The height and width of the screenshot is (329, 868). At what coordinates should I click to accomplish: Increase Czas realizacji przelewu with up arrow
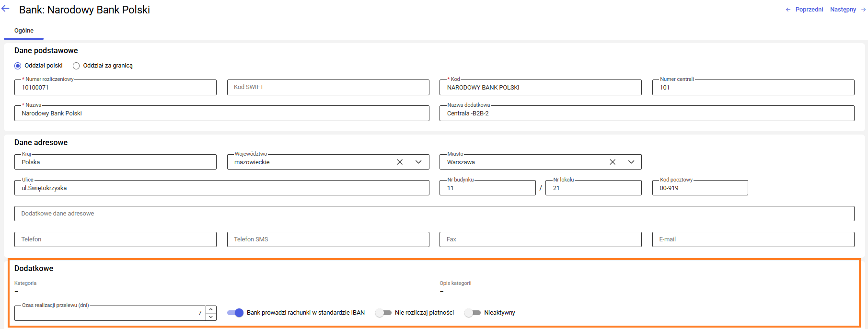[x=211, y=309]
